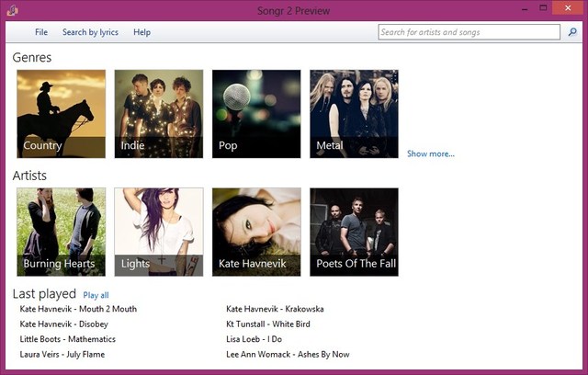
Task: Play Little Boots - Mathematics track
Action: pyautogui.click(x=67, y=339)
